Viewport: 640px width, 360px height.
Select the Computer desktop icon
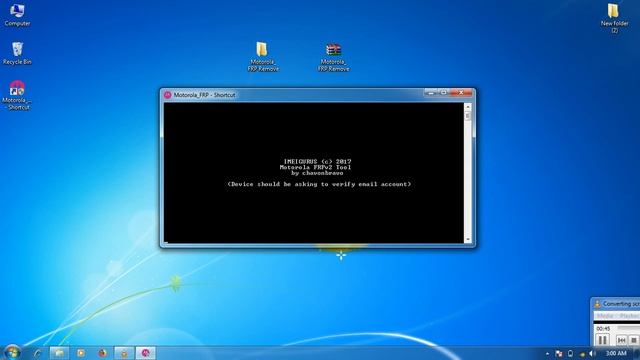(x=17, y=15)
